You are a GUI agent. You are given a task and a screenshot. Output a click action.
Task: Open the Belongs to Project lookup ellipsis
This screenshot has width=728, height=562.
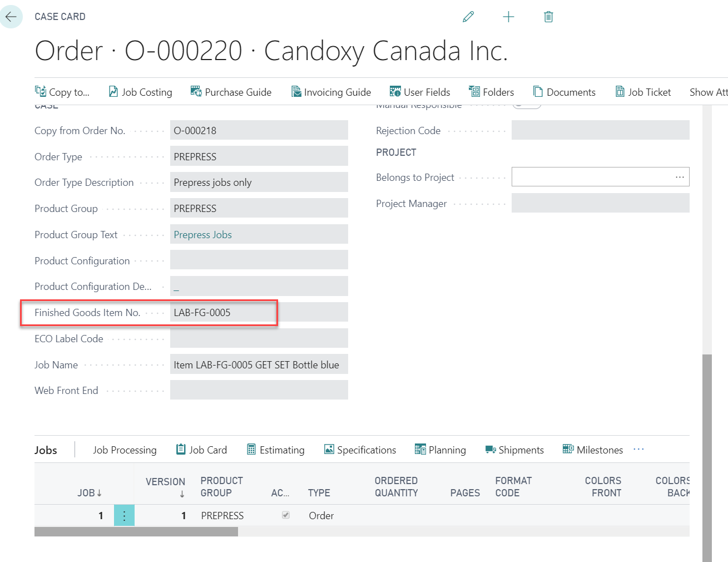(680, 177)
